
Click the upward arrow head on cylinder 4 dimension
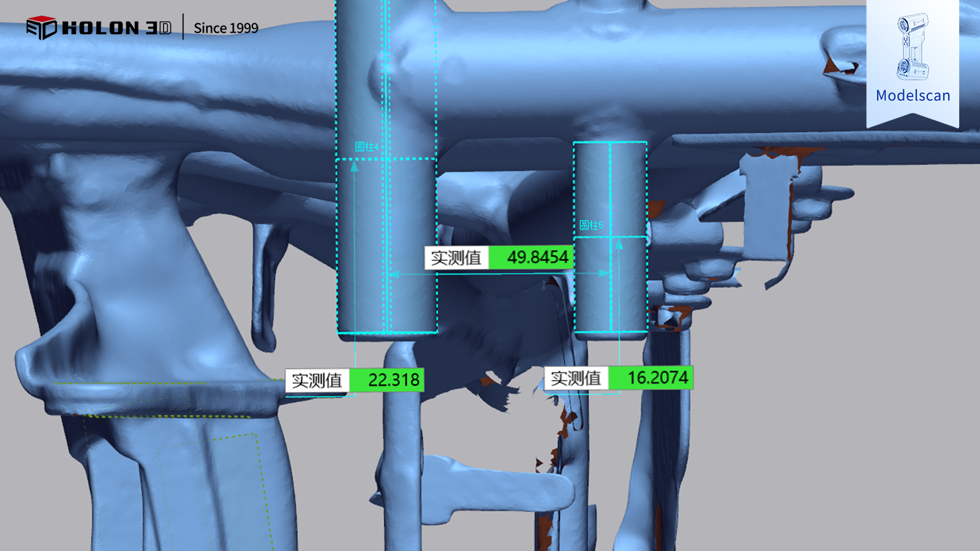coord(354,166)
